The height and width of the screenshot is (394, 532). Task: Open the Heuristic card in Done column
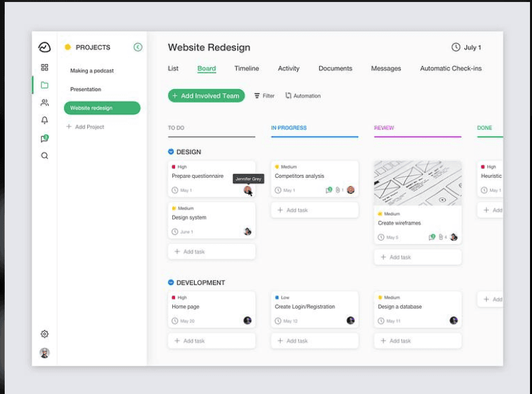click(x=490, y=179)
